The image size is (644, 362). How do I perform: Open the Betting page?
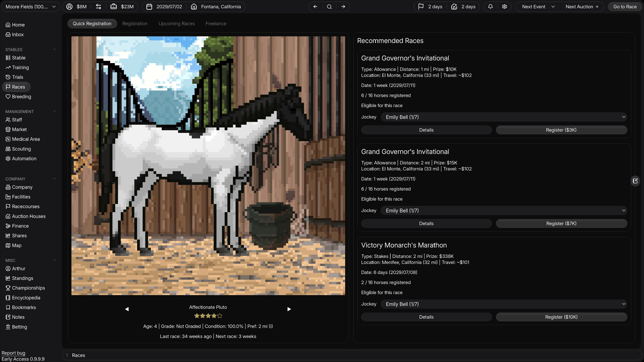click(x=16, y=327)
